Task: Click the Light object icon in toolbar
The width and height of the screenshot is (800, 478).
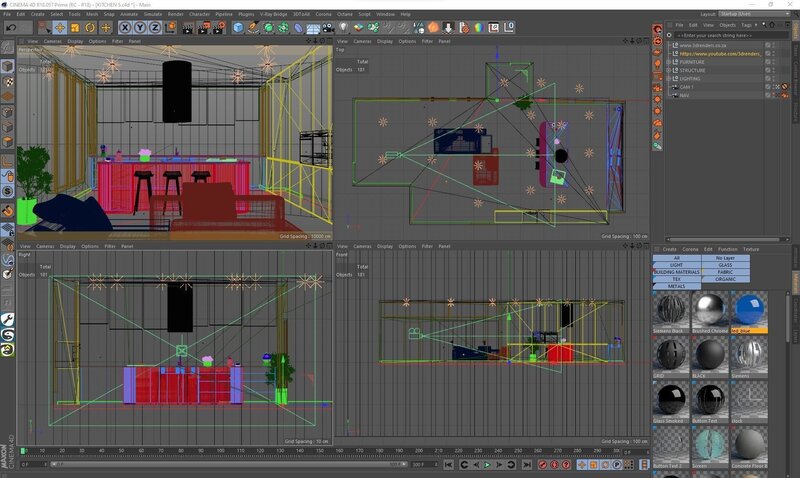Action: 342,28
